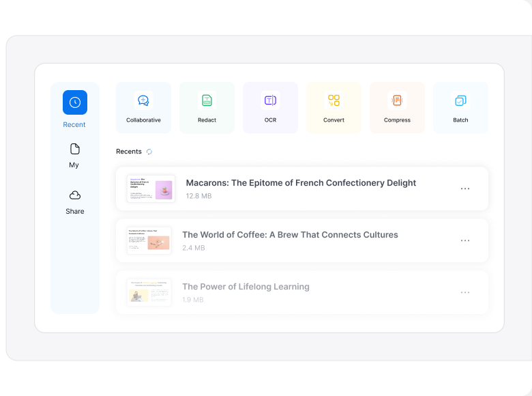Click the 12.8 MB file size text
This screenshot has width=532, height=396.
[x=199, y=196]
